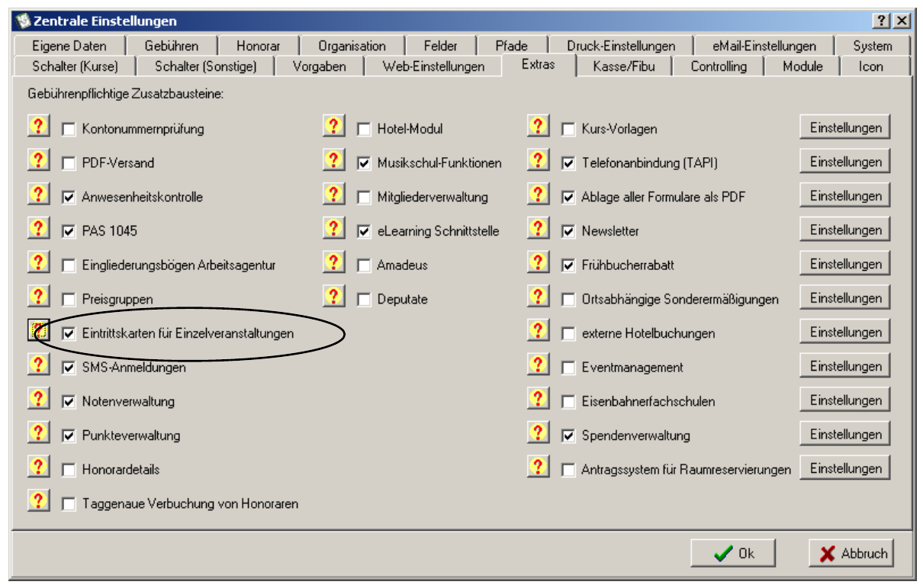923x588 pixels.
Task: Show help for Frühbucherrabatt
Action: tap(538, 262)
